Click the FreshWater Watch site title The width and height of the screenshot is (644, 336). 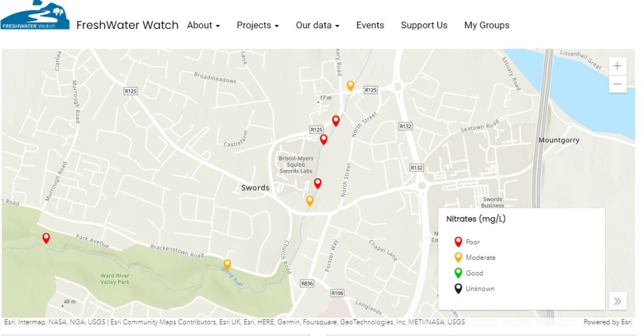pyautogui.click(x=127, y=25)
